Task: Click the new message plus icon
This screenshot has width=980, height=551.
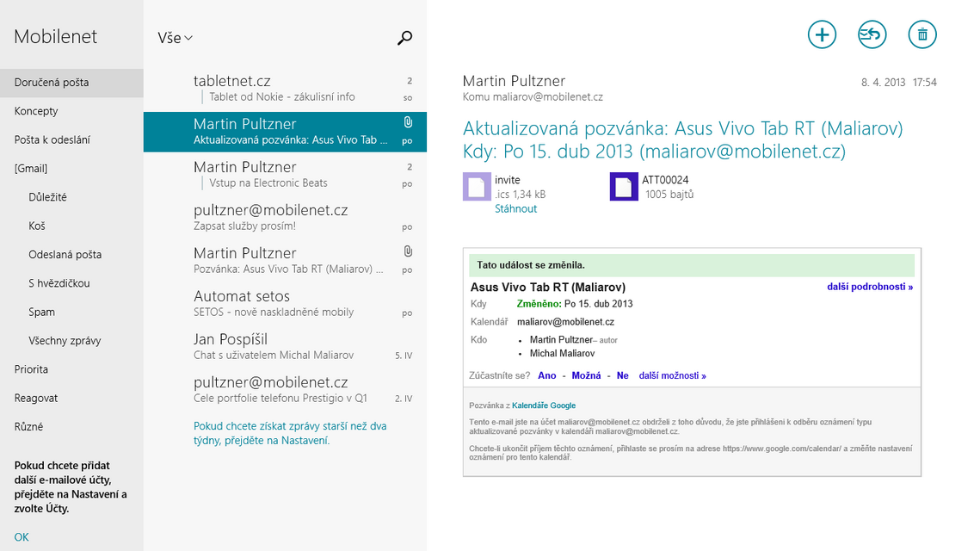Action: [822, 34]
